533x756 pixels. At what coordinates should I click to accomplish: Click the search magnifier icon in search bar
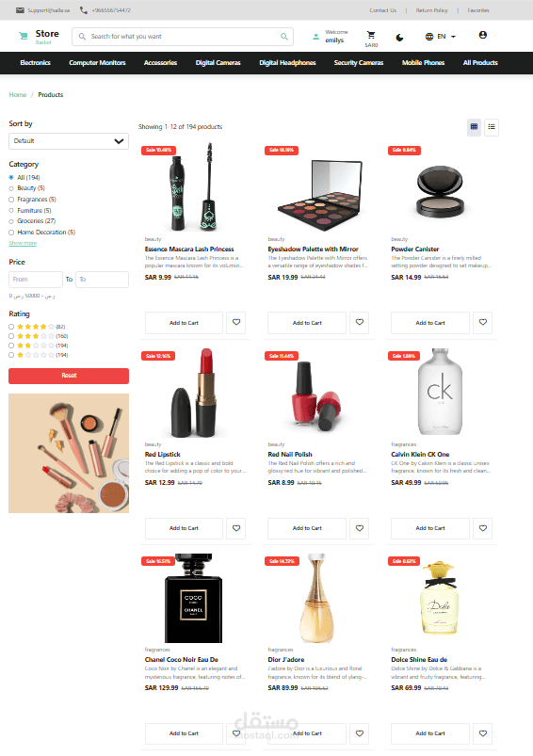pos(284,36)
